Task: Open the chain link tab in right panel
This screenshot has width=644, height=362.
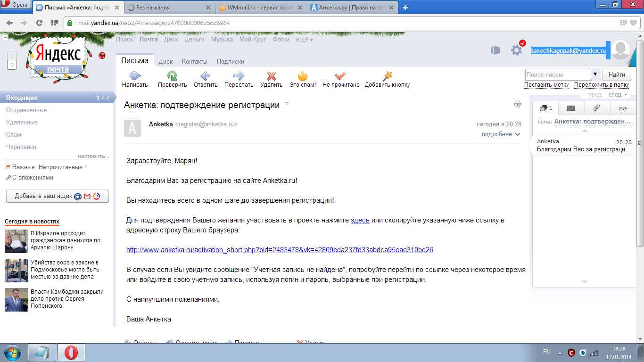Action: click(x=622, y=108)
